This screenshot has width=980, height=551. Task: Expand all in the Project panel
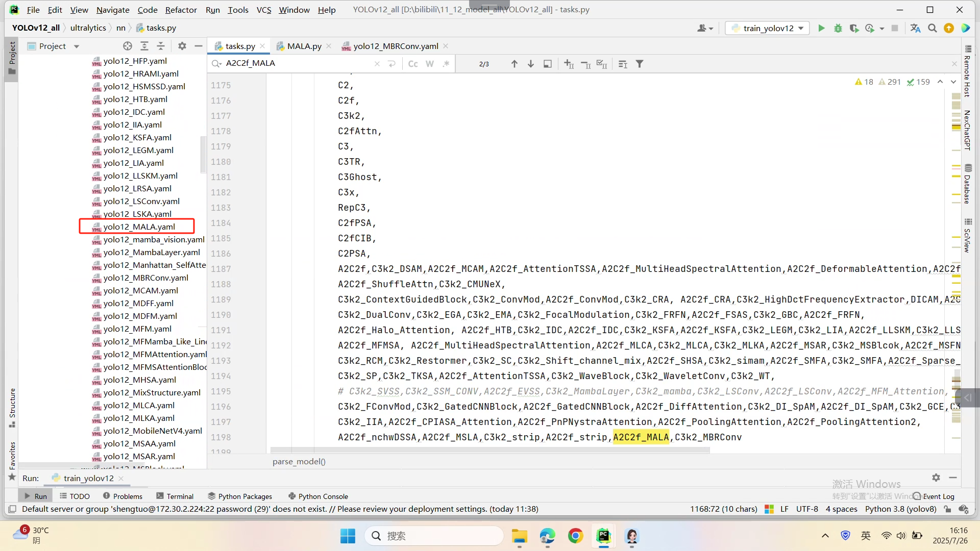(144, 46)
